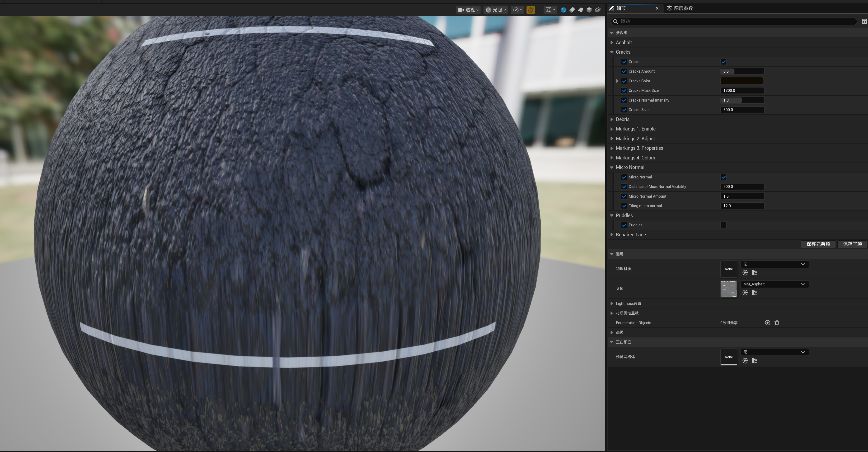Expand the Asphalt parameter group

coord(612,42)
